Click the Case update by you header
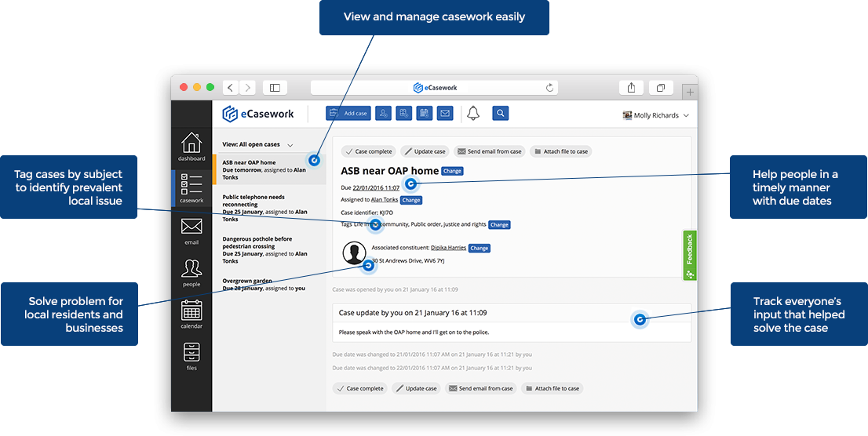868x436 pixels. point(412,313)
